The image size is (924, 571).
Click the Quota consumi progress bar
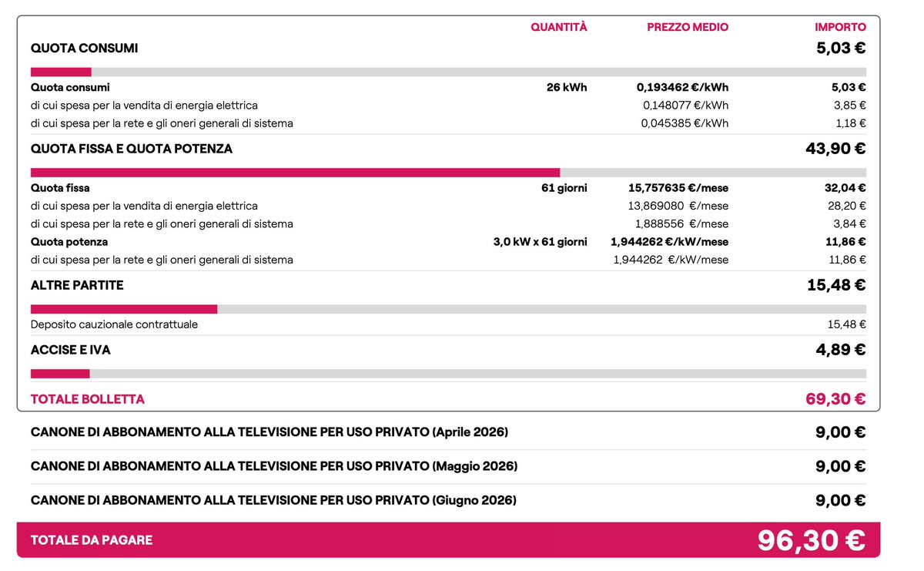click(x=448, y=72)
